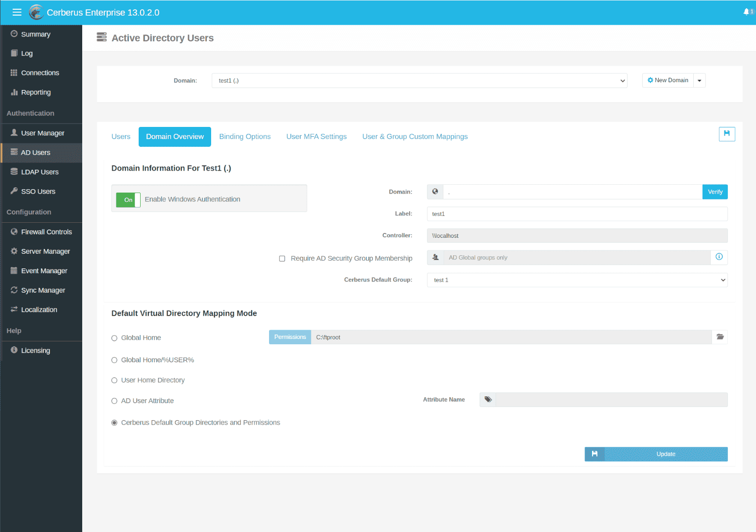This screenshot has width=756, height=532.
Task: Click the Licensing info icon
Action: click(14, 350)
